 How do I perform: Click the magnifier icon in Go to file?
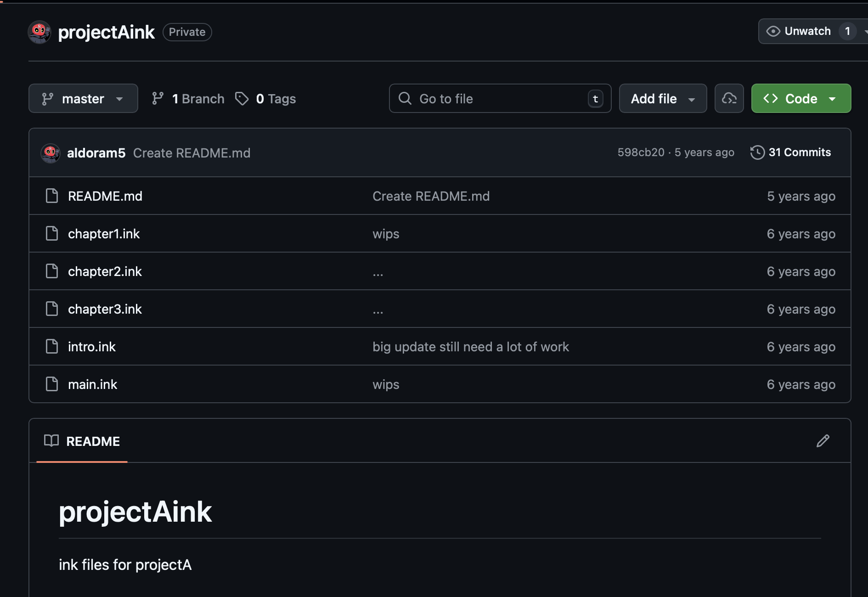coord(405,98)
